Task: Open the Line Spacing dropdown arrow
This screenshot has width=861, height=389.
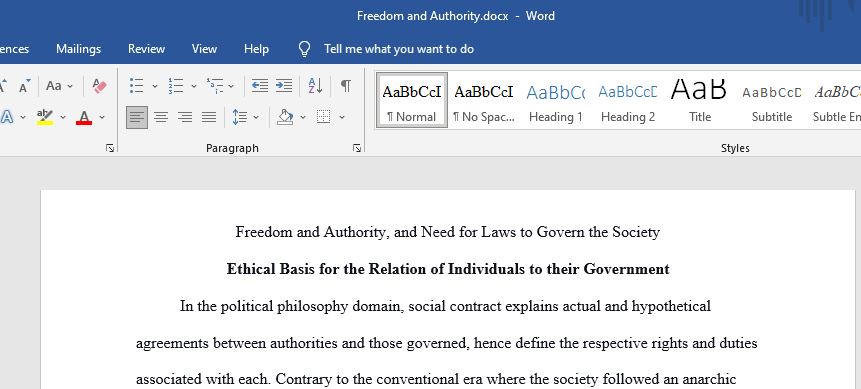Action: click(x=256, y=118)
